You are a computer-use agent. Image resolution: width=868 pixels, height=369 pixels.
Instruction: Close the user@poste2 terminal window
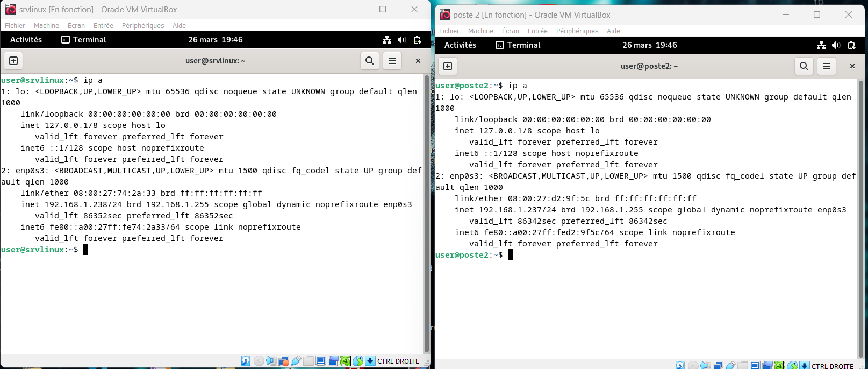tap(852, 66)
